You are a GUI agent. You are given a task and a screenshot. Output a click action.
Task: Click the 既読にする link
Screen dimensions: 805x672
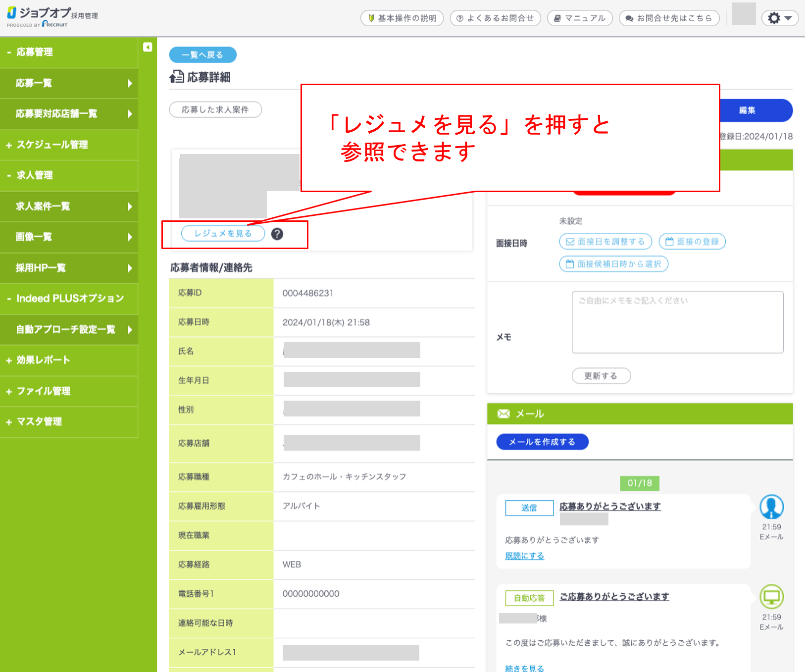524,556
